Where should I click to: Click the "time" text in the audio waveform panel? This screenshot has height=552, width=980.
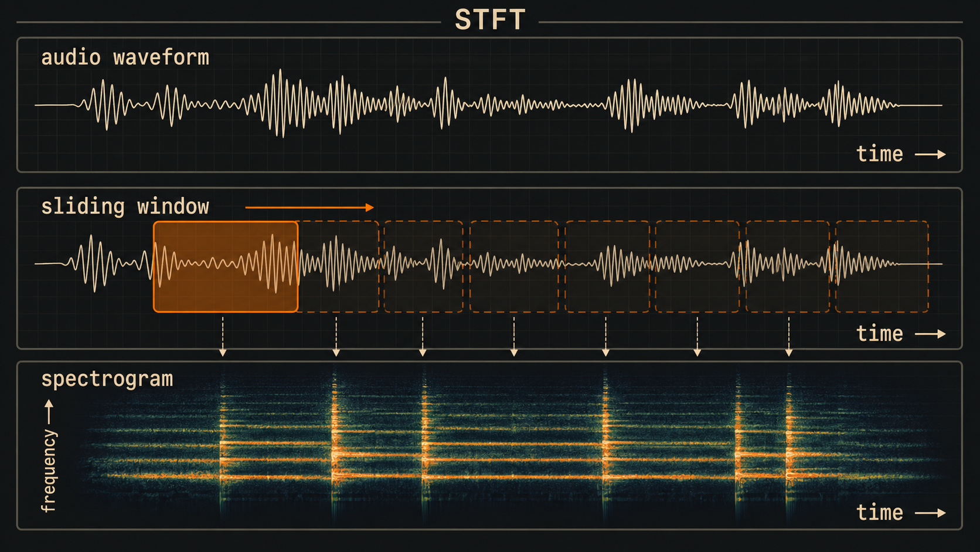pos(879,154)
